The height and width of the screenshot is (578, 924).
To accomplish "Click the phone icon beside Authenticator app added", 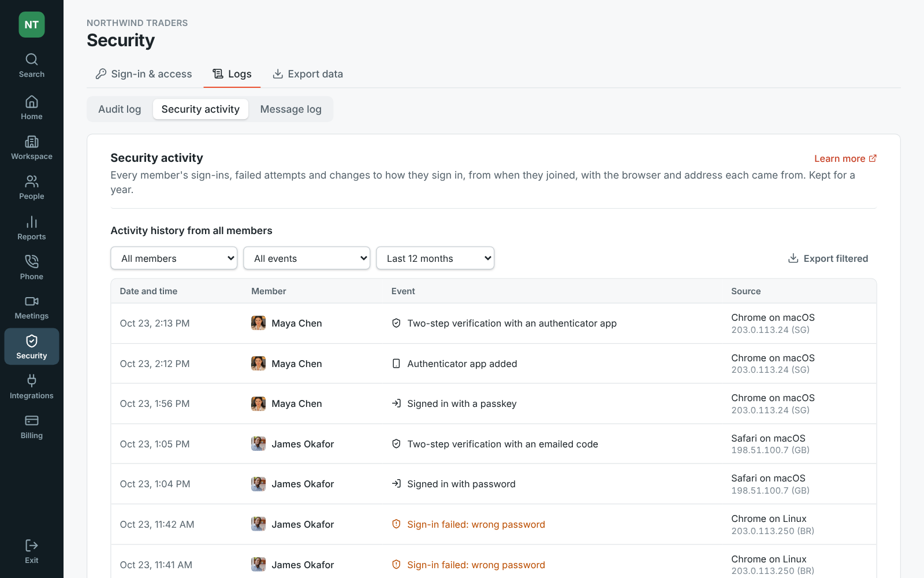I will [396, 364].
